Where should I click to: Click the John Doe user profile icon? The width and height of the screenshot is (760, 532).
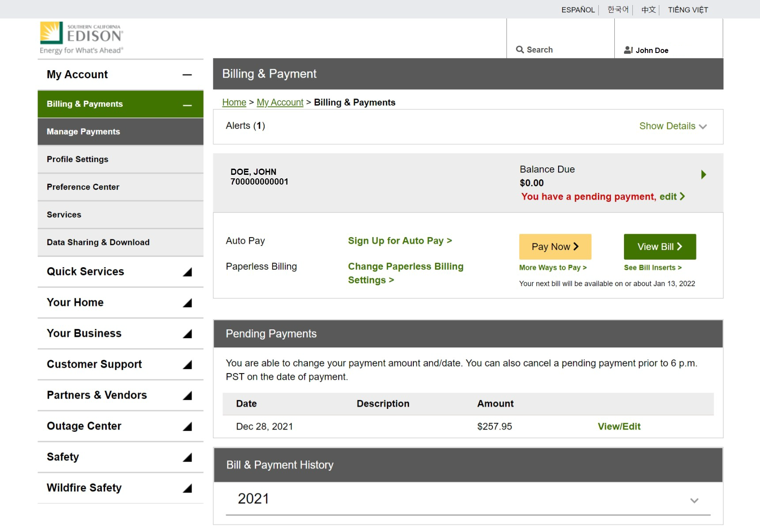[628, 50]
